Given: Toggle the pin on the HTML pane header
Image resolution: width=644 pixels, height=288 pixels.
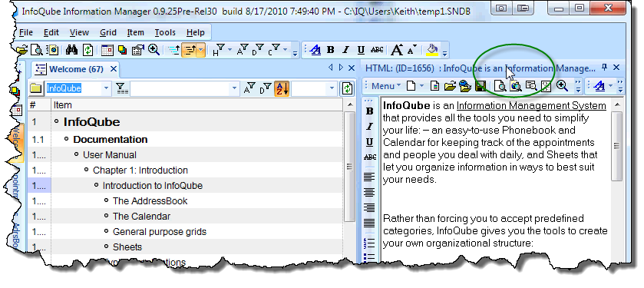Looking at the screenshot, I should [x=604, y=68].
